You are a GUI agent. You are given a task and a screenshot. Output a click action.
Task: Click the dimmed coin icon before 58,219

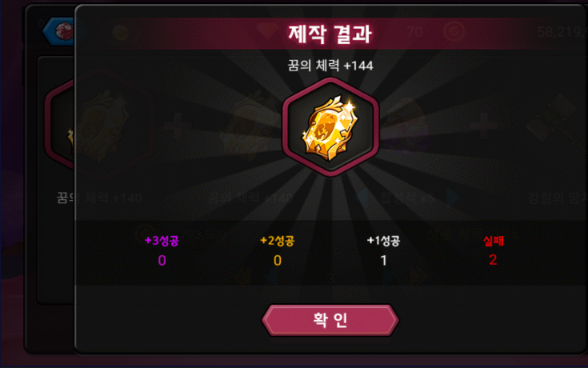(x=454, y=32)
